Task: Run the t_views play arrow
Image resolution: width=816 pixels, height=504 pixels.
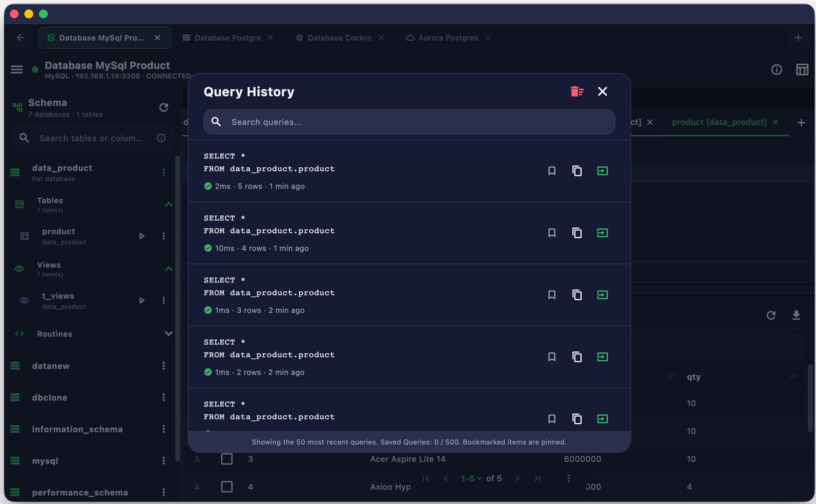Action: click(142, 300)
